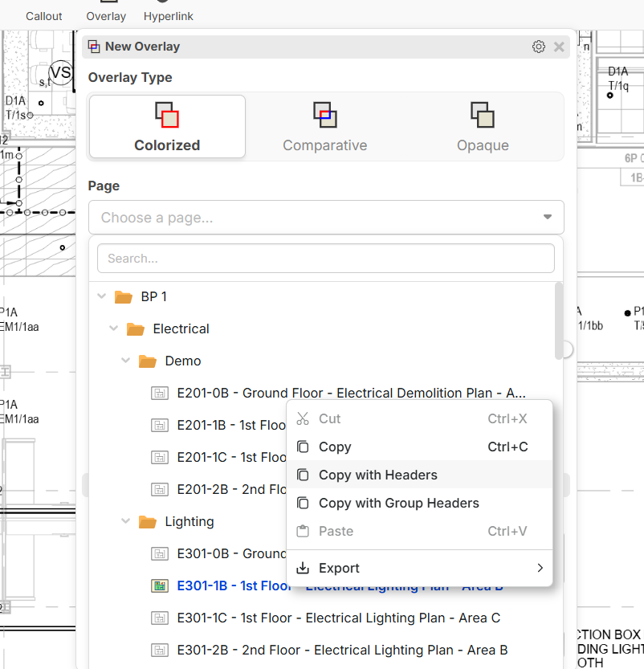The image size is (644, 669).
Task: Select E301-1C 1st Floor Lighting Plan
Action: tap(338, 618)
